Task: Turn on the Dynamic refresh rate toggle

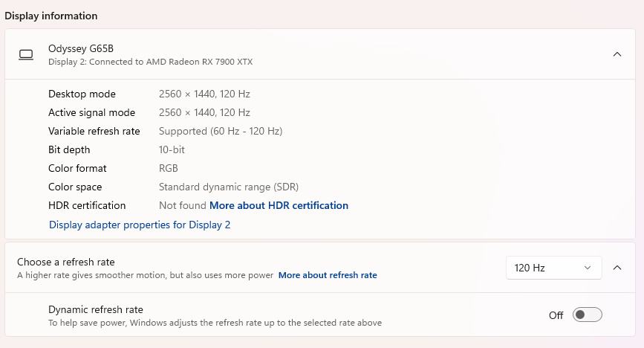Action: [x=588, y=315]
